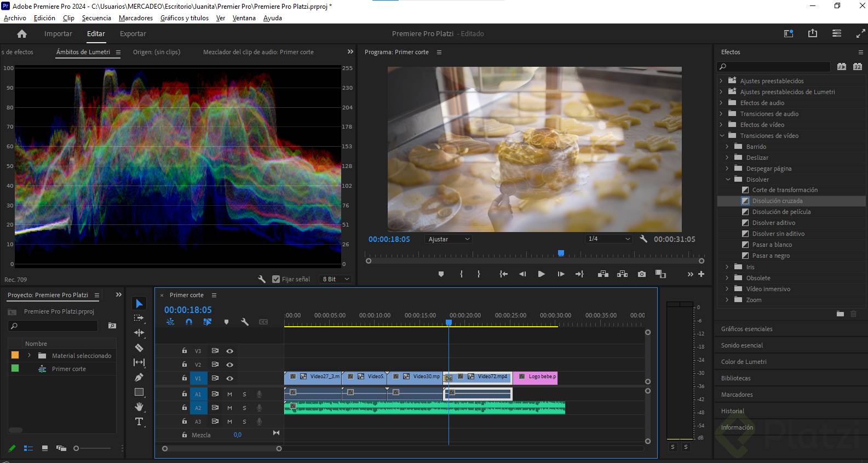Open the Color de Lumetri panel

744,362
